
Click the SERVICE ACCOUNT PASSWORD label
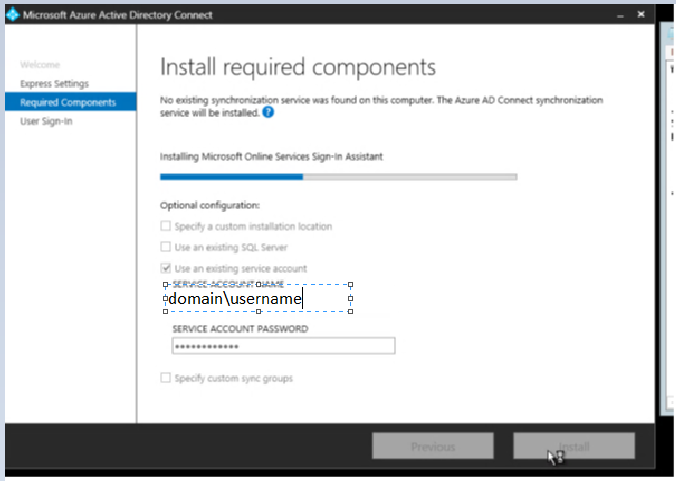coord(241,329)
